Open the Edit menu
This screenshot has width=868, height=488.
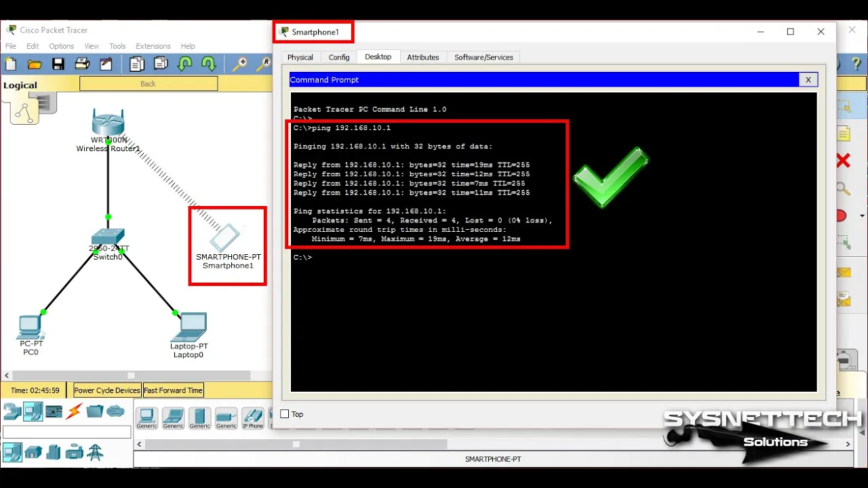click(x=33, y=46)
